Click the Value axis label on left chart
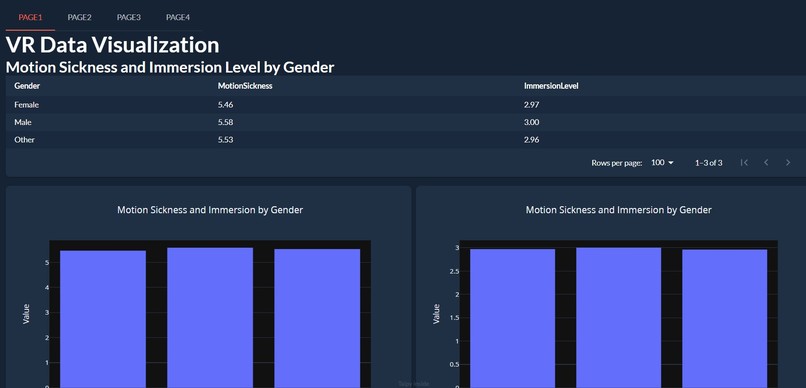The width and height of the screenshot is (806, 388). point(26,314)
